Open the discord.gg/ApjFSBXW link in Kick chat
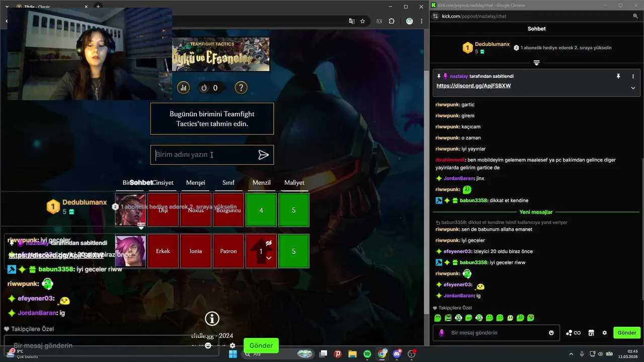The image size is (644, 362). 473,86
